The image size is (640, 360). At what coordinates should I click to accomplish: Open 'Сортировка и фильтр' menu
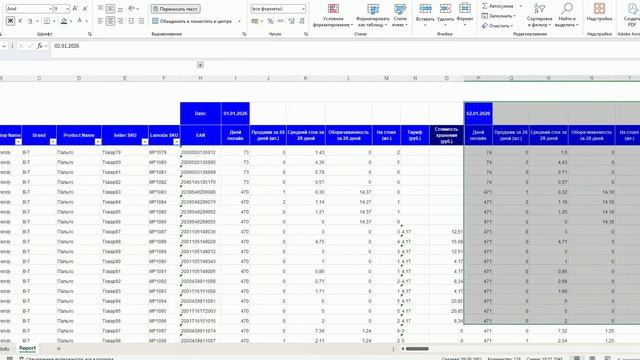pyautogui.click(x=539, y=16)
